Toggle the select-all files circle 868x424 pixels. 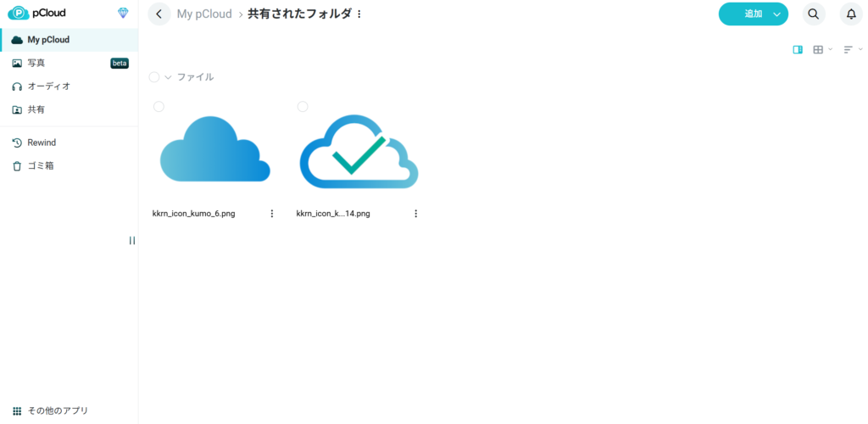[x=154, y=77]
